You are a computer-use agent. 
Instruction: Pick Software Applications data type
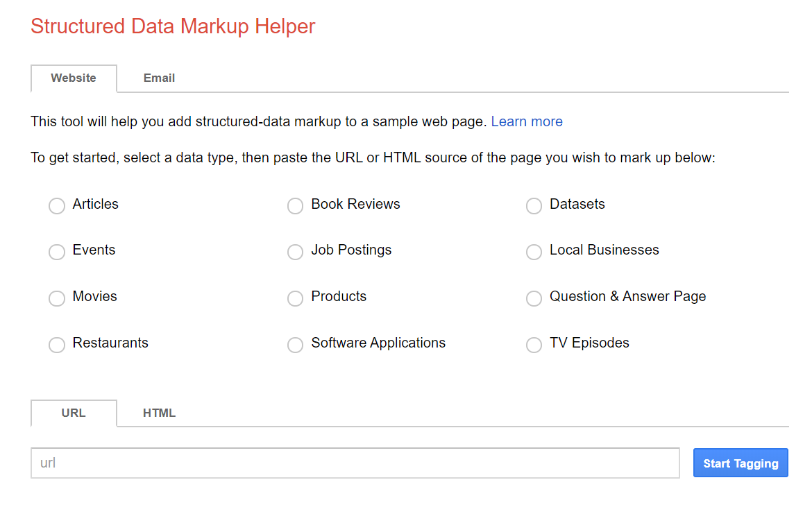[296, 345]
